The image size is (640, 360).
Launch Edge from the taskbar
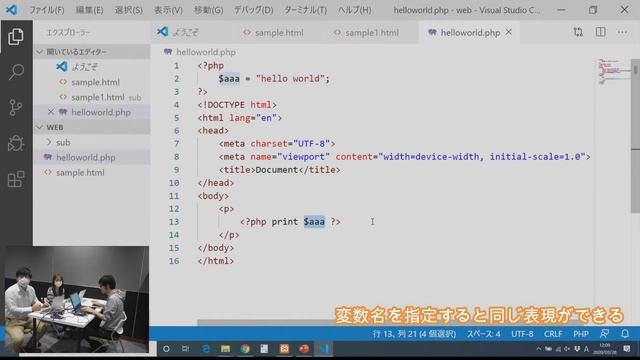[206, 349]
